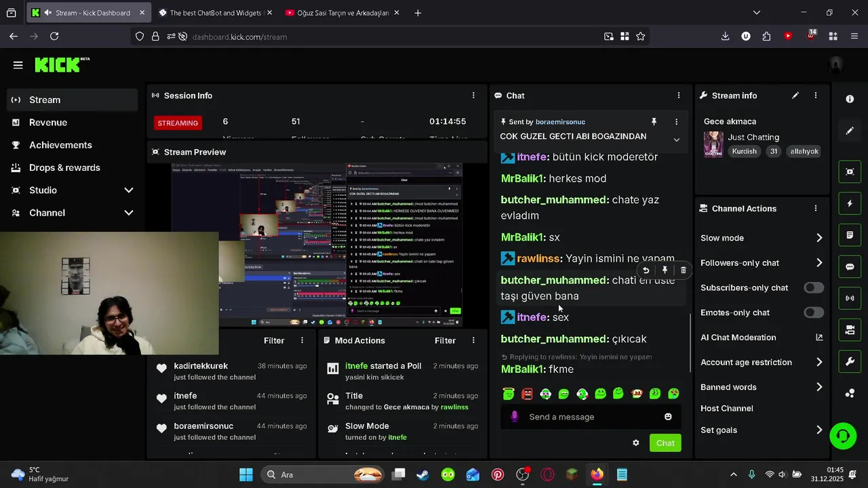Open Firefox downloads panel
Image resolution: width=868 pixels, height=488 pixels.
[725, 37]
